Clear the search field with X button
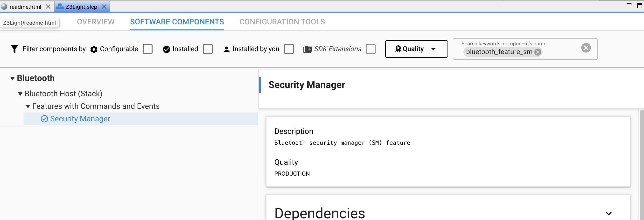644x220 pixels. pos(586,48)
